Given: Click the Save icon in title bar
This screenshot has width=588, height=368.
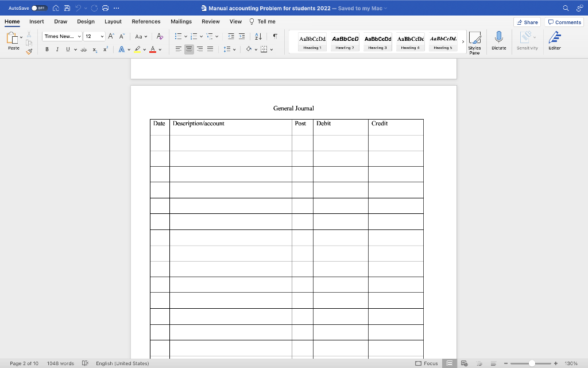Looking at the screenshot, I should [67, 8].
